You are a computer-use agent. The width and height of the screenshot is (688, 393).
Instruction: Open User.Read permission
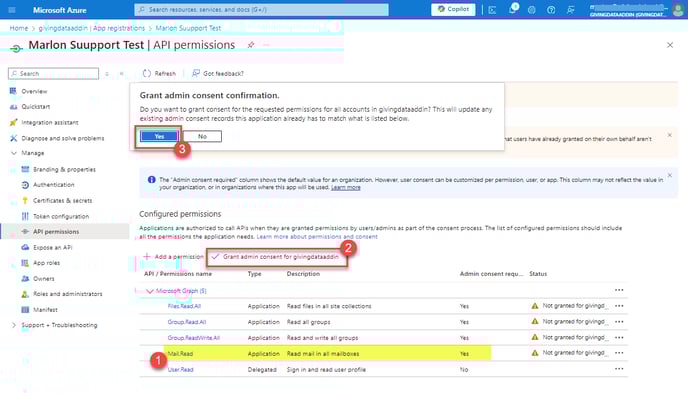[x=180, y=369]
